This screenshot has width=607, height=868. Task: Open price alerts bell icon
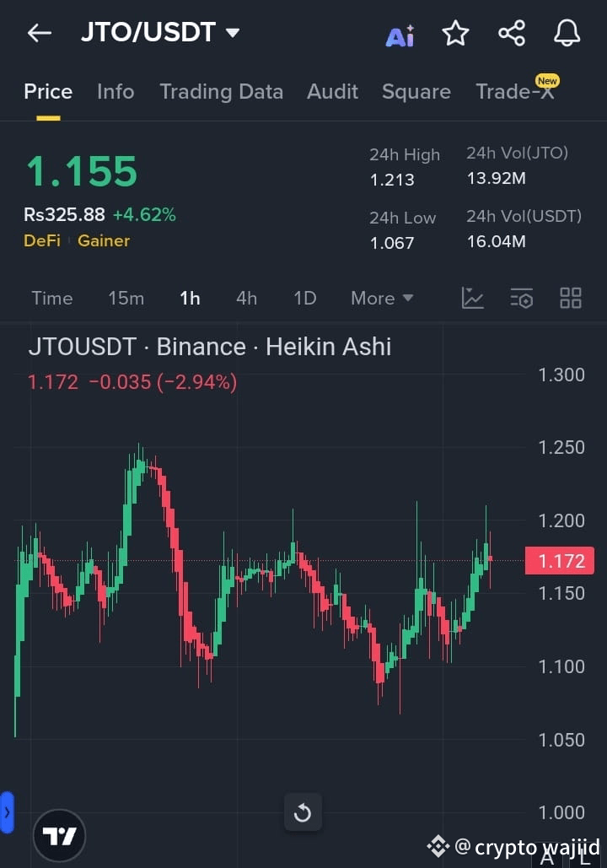[x=567, y=33]
